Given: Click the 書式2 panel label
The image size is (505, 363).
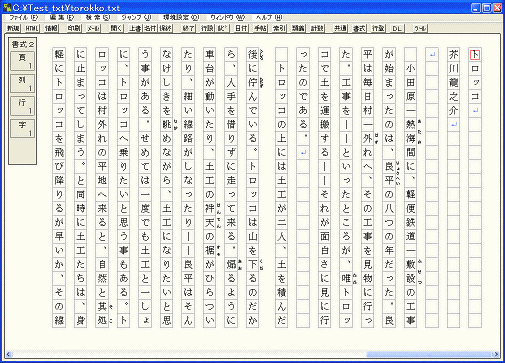Looking at the screenshot, I should point(23,44).
